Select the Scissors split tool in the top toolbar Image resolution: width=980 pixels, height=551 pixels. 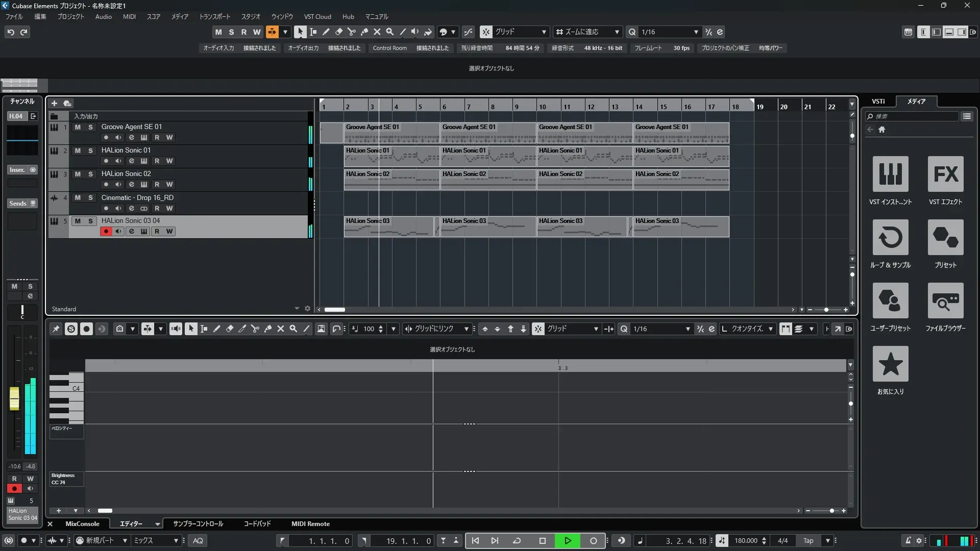(352, 32)
